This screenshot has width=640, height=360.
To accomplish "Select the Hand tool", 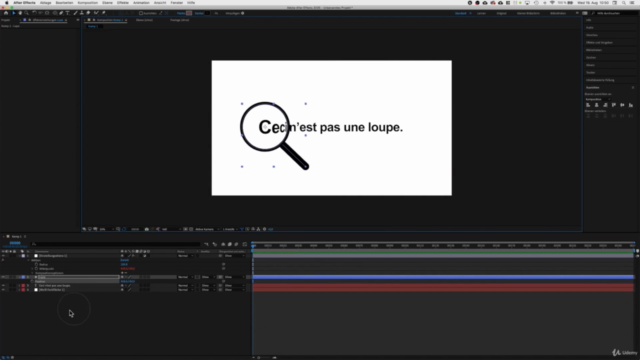I will coord(20,13).
